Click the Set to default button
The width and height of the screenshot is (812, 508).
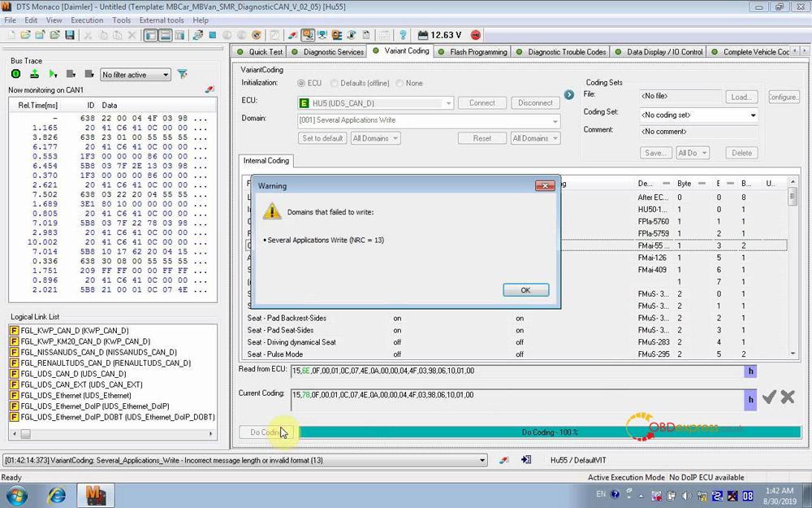[x=322, y=138]
